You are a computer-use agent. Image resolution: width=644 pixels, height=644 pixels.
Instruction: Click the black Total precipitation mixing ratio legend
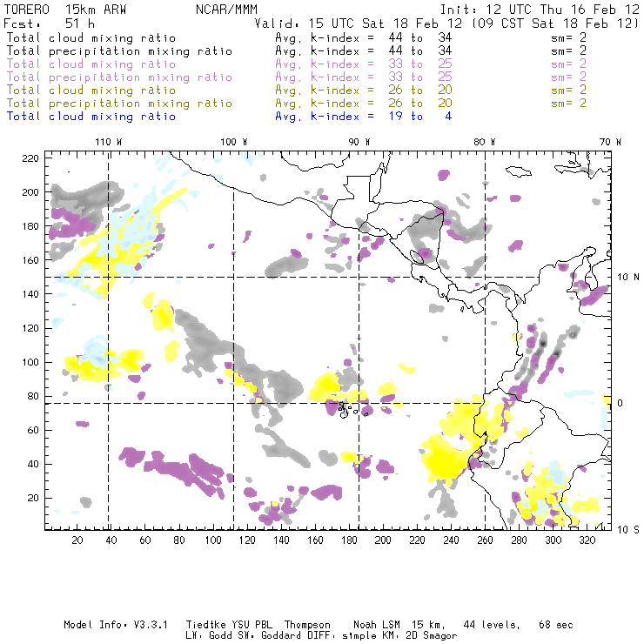point(119,50)
